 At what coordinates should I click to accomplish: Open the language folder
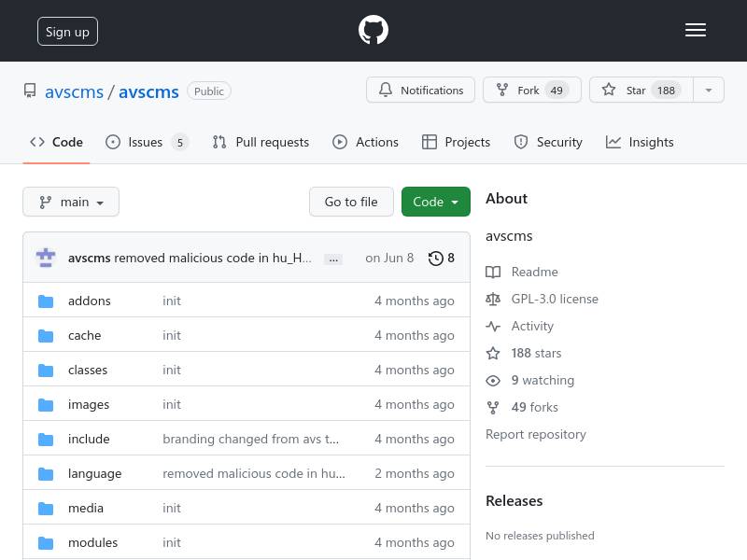tap(95, 474)
